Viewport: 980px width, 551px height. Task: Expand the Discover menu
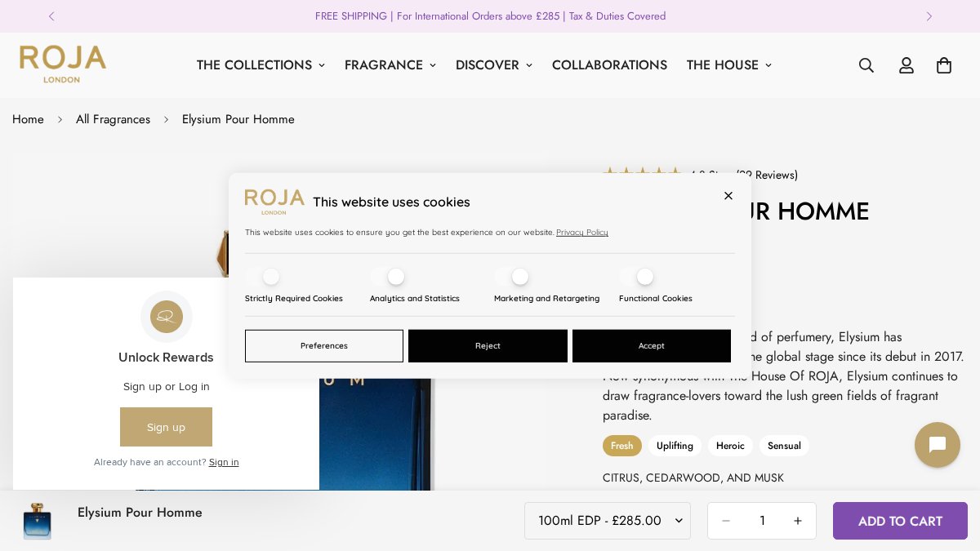[494, 65]
